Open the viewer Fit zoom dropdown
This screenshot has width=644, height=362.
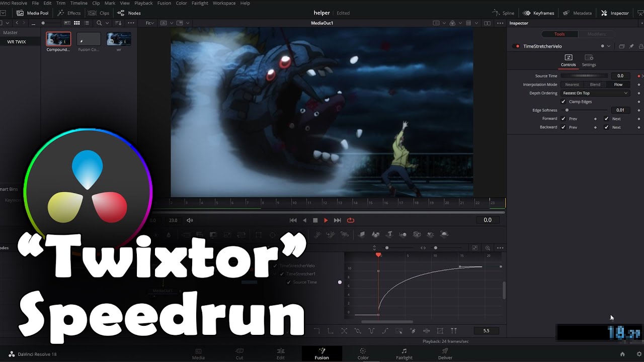pyautogui.click(x=150, y=23)
